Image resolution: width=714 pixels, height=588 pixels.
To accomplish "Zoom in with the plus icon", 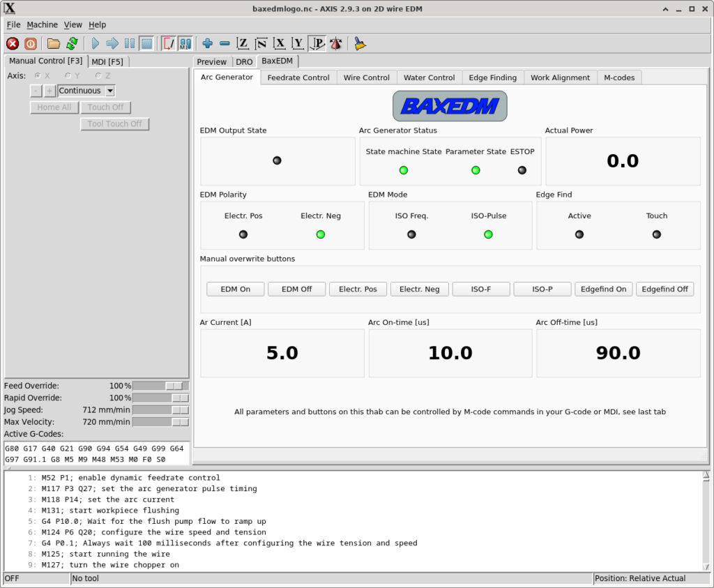I will pyautogui.click(x=208, y=44).
